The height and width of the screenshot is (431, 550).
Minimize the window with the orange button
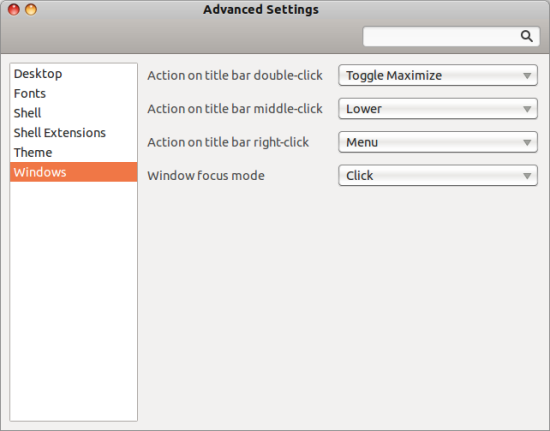coord(31,9)
